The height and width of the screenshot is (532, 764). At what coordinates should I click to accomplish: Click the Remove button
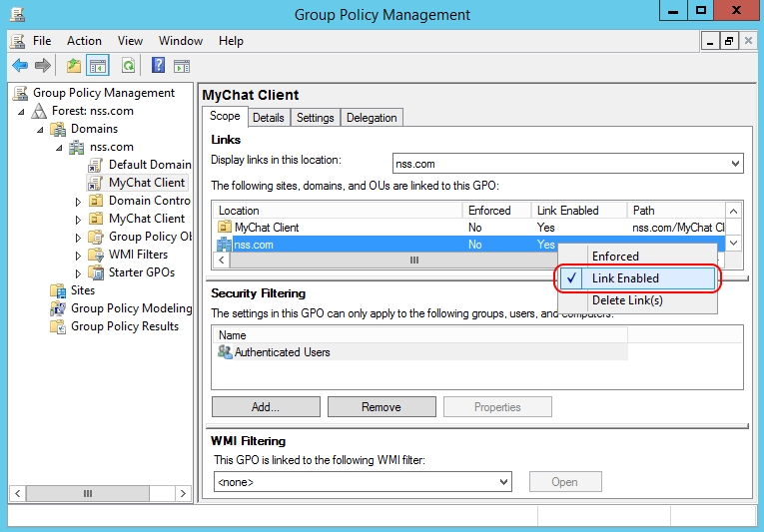pyautogui.click(x=382, y=407)
